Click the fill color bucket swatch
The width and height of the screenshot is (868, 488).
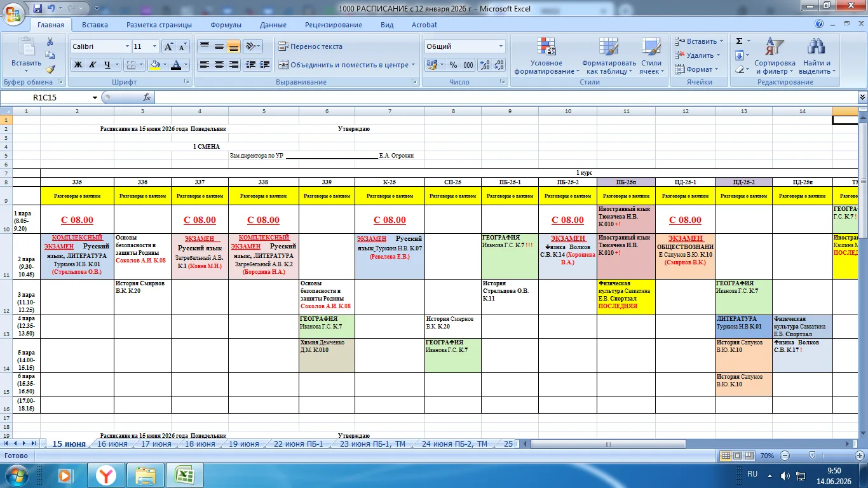pos(154,65)
